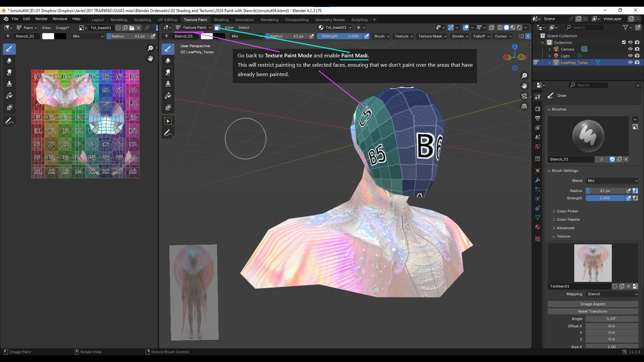Open the Brush settings dropdown in header
The height and width of the screenshot is (362, 644).
pos(382,36)
